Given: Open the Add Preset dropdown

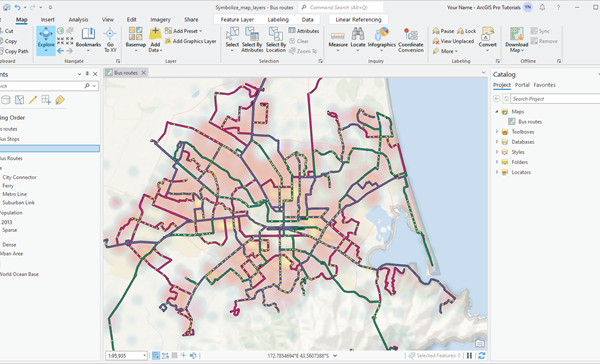Looking at the screenshot, I should 183,31.
